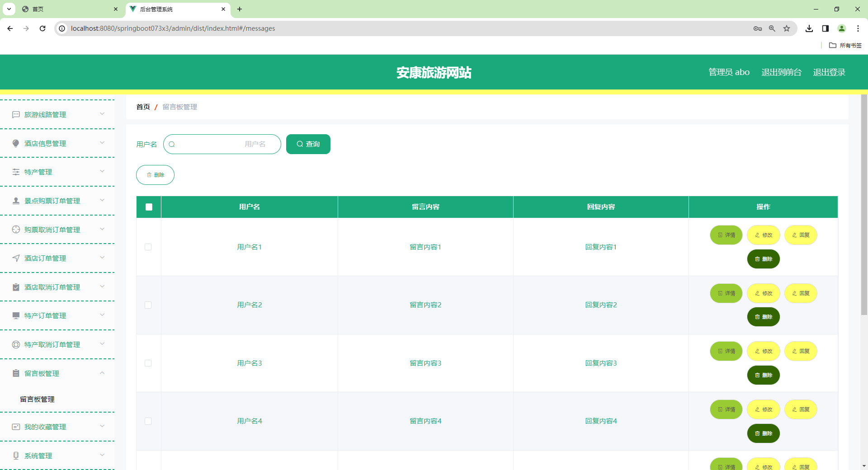Expand 我的收藏管理 with its chevron
The width and height of the screenshot is (868, 470).
point(102,426)
